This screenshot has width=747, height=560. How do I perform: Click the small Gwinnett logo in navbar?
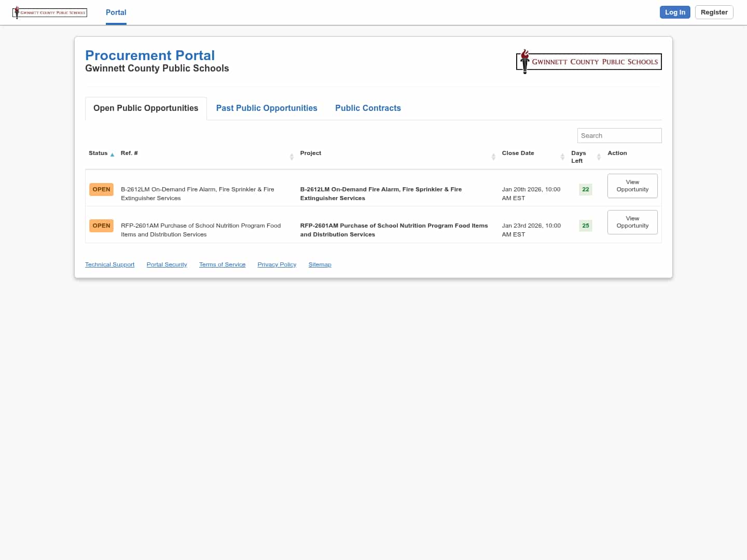(x=50, y=12)
